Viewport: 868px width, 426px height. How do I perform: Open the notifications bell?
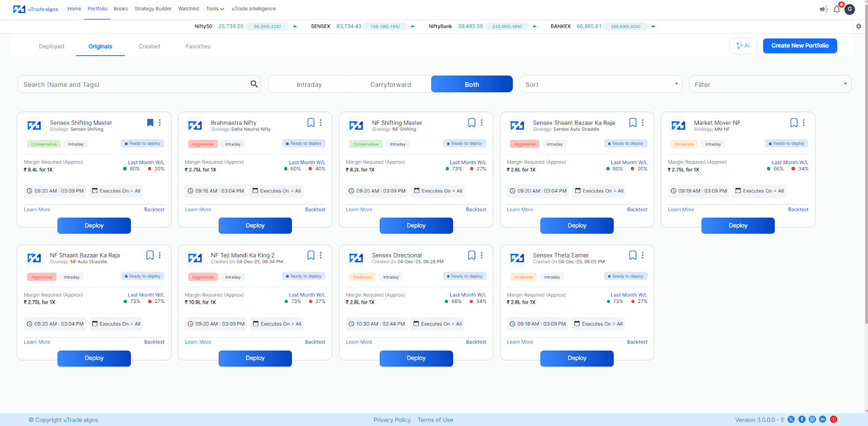[837, 9]
